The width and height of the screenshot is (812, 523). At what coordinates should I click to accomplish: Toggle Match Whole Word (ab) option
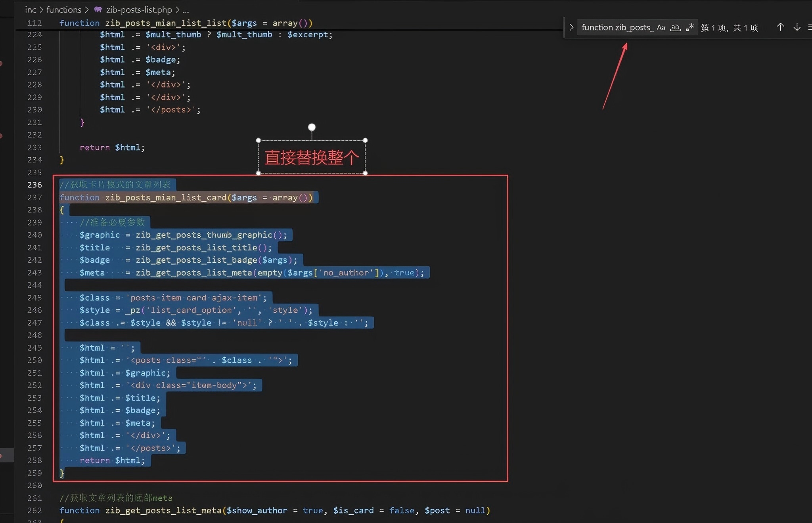(675, 27)
